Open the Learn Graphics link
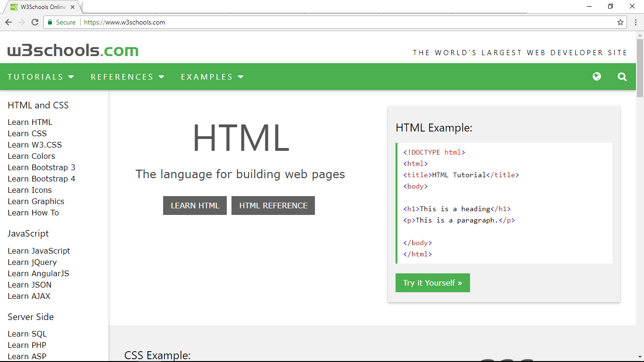Image resolution: width=644 pixels, height=362 pixels. click(x=36, y=201)
